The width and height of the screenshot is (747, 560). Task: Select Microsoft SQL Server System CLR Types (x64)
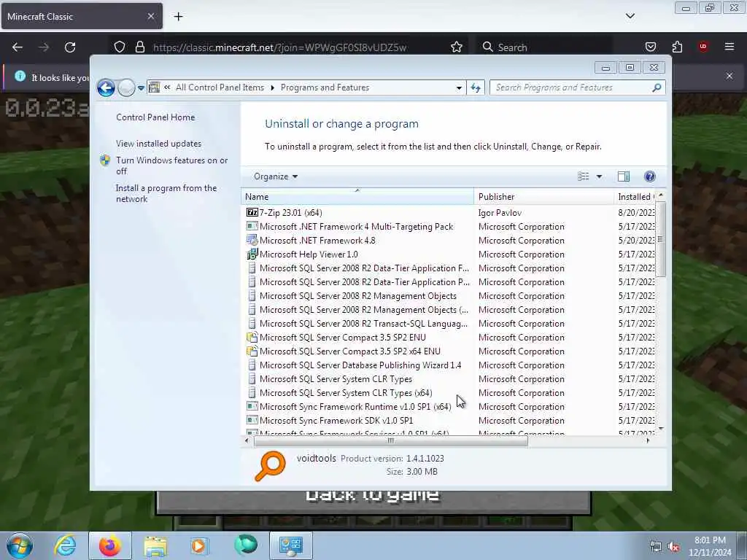tap(346, 393)
